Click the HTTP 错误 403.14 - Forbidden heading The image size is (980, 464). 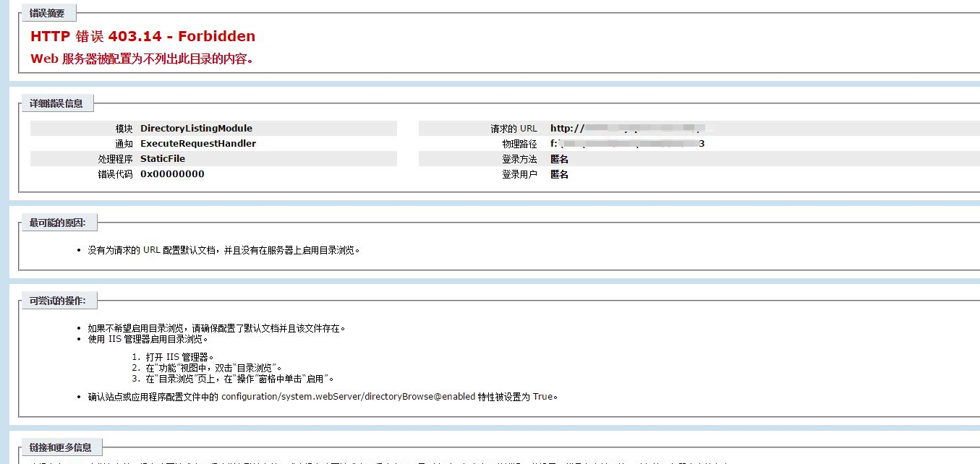[142, 36]
